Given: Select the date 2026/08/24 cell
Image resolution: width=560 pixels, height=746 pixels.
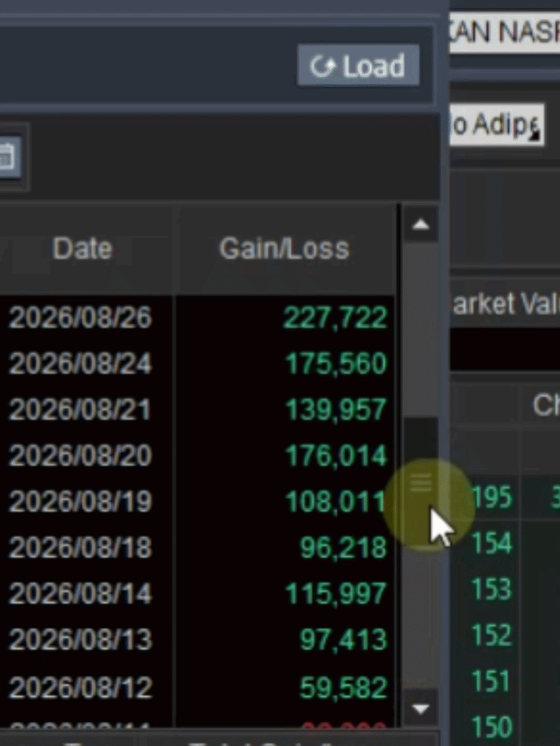Looking at the screenshot, I should [x=80, y=363].
